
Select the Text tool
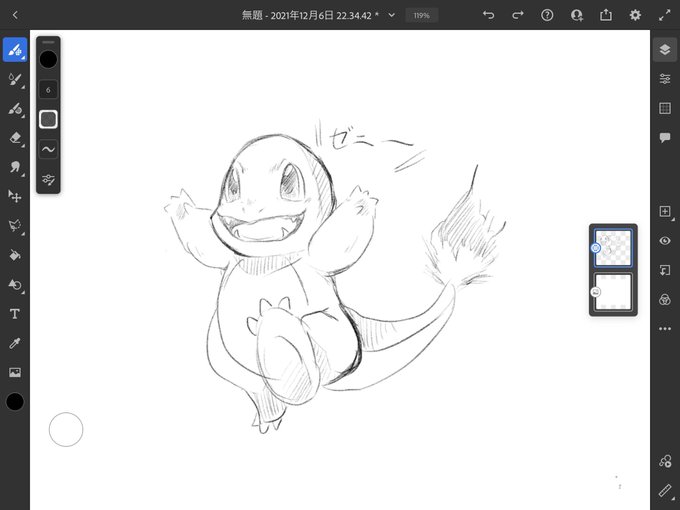15,314
